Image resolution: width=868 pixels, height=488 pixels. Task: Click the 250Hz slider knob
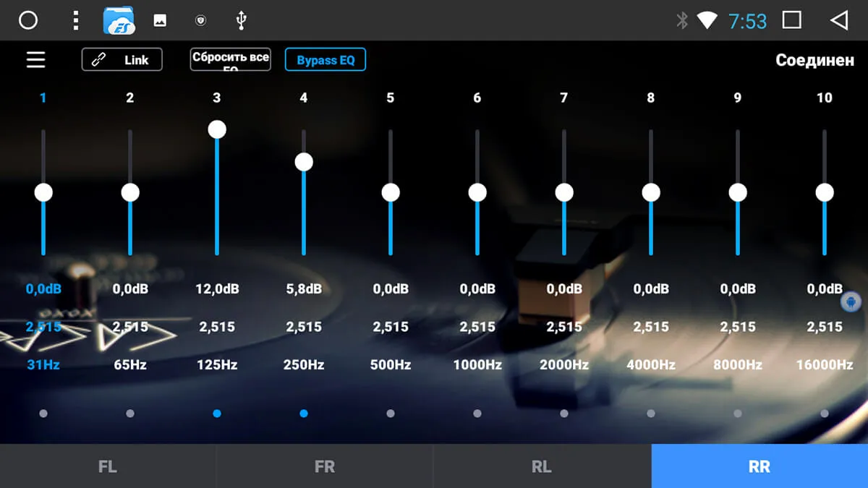[x=304, y=162]
